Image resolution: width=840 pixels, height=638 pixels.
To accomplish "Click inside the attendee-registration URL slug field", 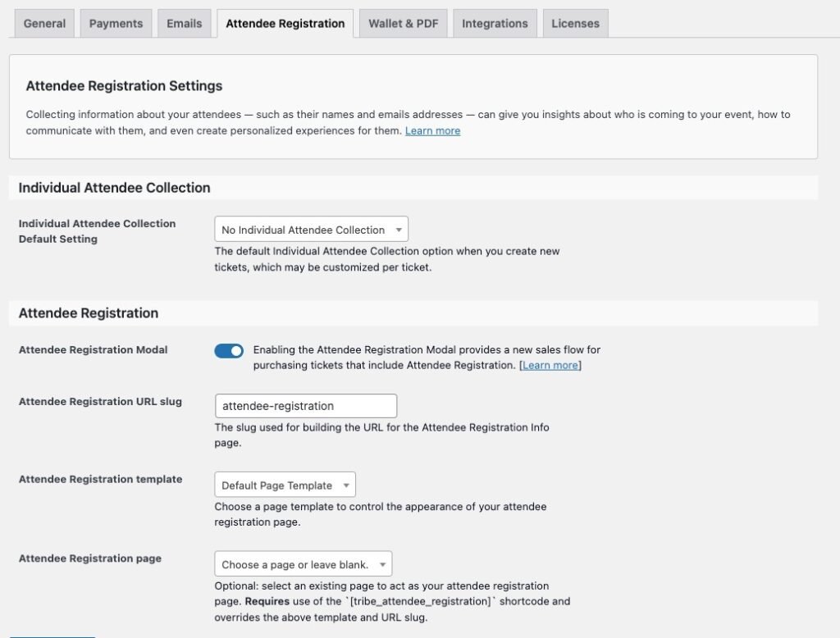I will (x=304, y=405).
